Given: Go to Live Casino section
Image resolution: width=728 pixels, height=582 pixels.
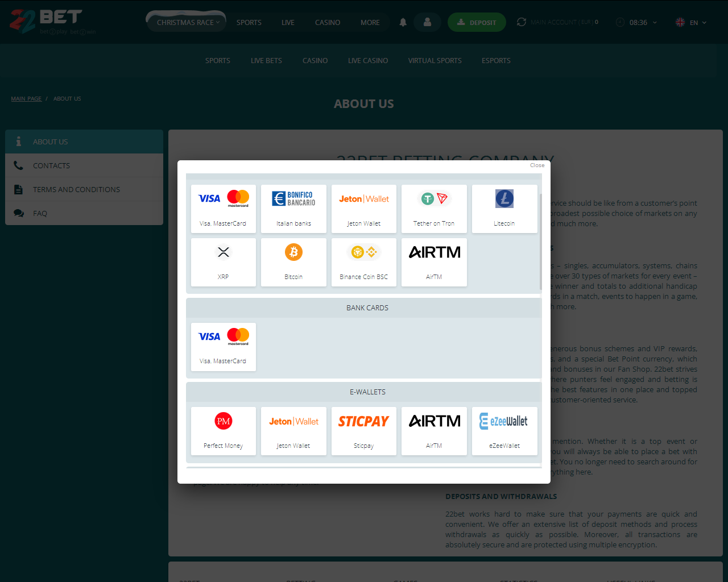Looking at the screenshot, I should pos(368,60).
